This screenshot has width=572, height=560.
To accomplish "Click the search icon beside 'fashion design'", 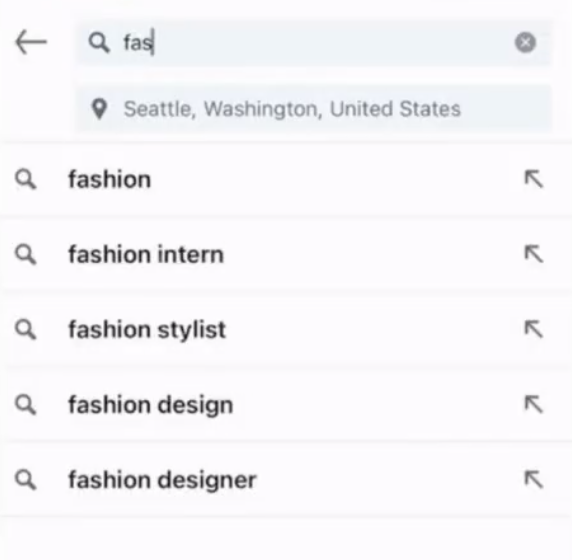I will click(26, 404).
